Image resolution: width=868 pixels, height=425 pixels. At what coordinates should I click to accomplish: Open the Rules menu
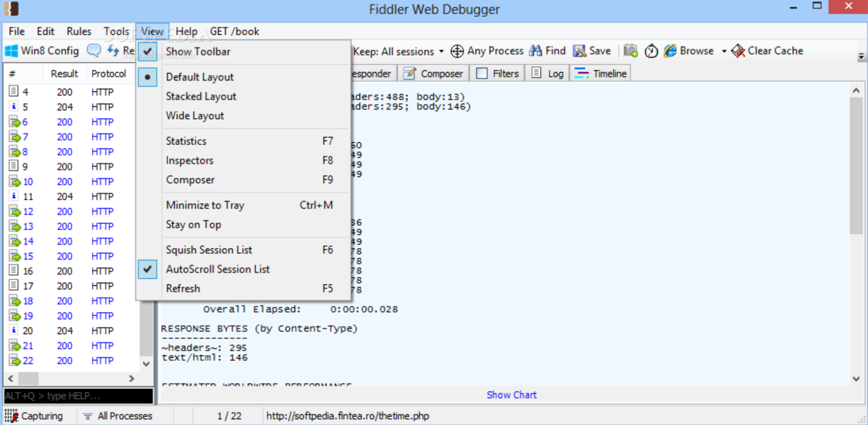tap(79, 31)
